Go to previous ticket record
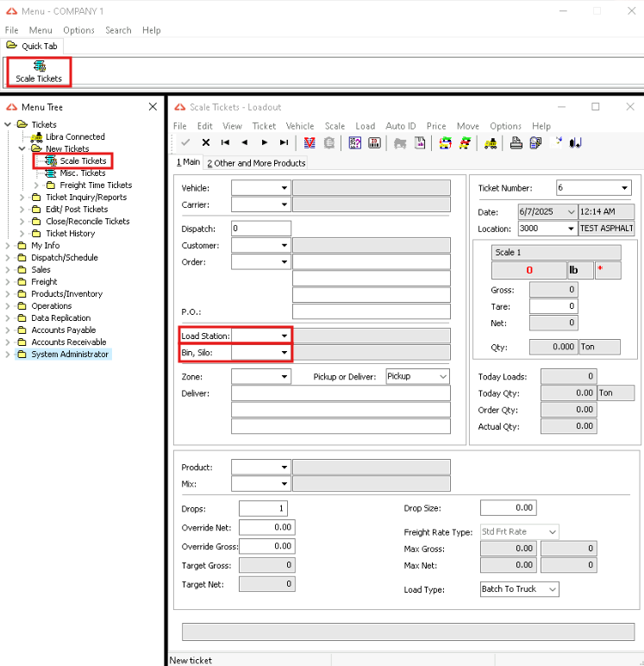644x666 pixels. coord(245,142)
